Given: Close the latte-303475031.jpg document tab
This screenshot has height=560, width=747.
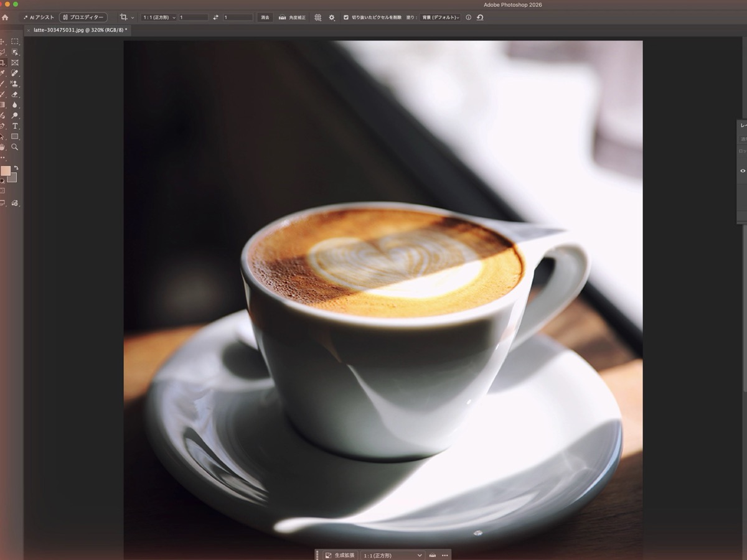Looking at the screenshot, I should point(28,30).
